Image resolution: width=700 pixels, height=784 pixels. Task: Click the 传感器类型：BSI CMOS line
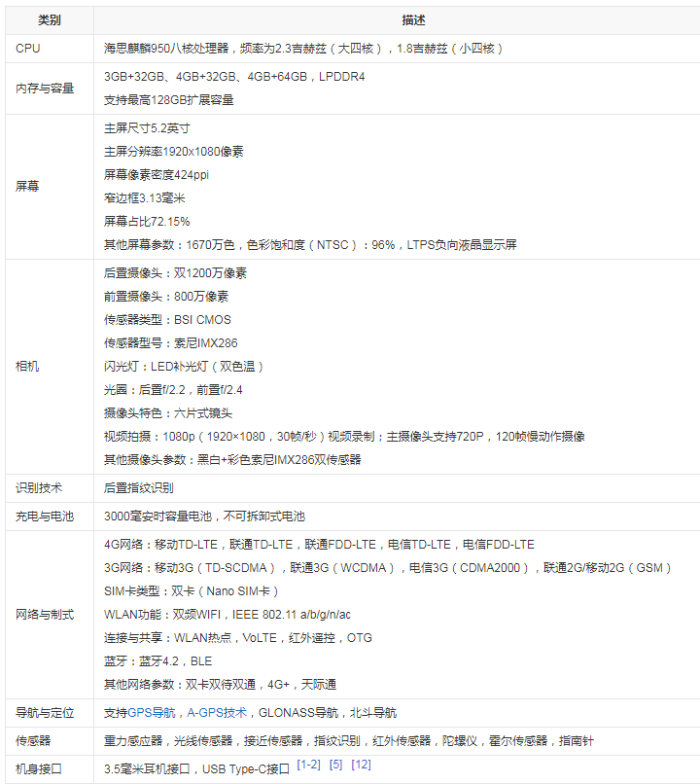click(167, 319)
